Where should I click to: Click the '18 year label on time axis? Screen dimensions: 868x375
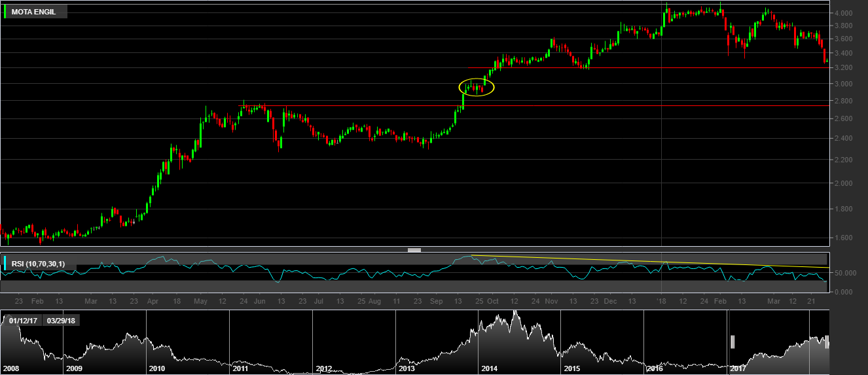[661, 301]
